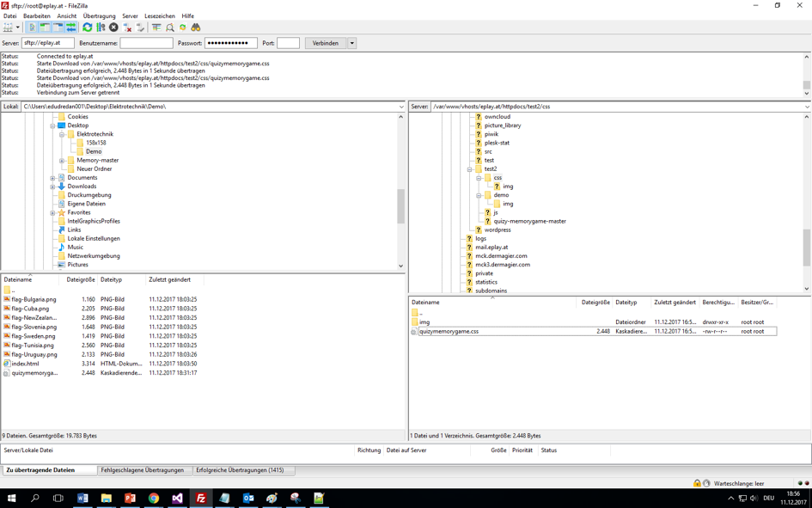
Task: Open the Verbinden quick-connect history dropdown
Action: [351, 43]
